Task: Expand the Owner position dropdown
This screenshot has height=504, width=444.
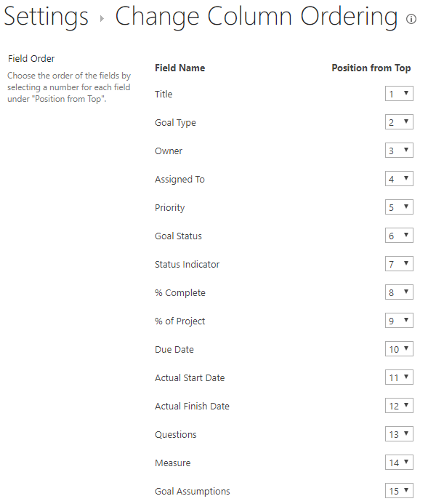Action: 399,151
